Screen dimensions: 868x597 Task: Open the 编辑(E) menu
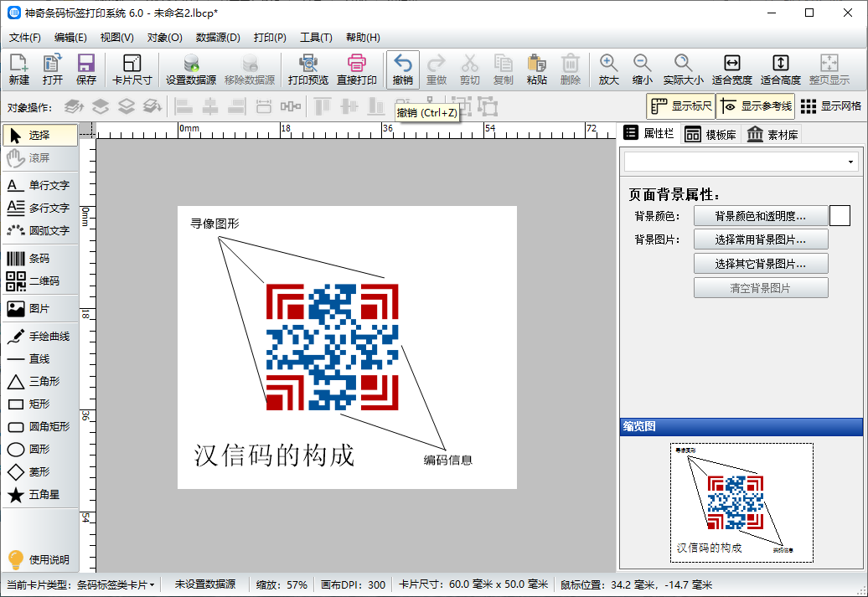[70, 38]
